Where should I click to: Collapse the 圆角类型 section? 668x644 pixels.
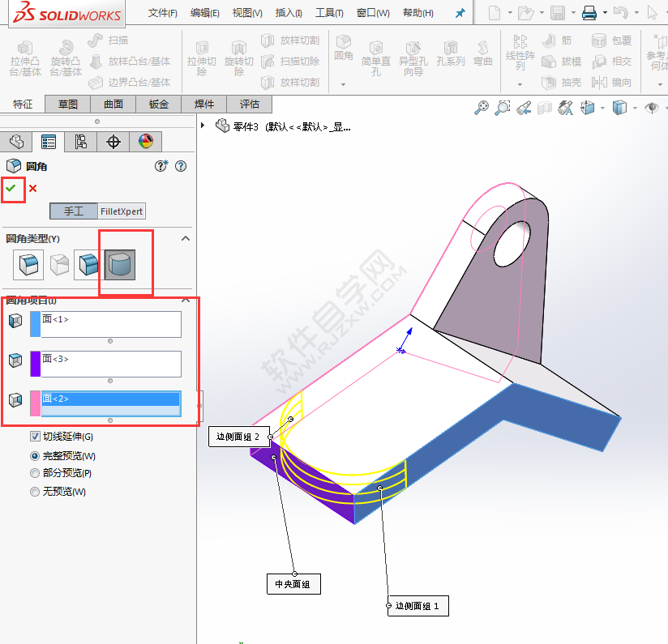tap(186, 238)
